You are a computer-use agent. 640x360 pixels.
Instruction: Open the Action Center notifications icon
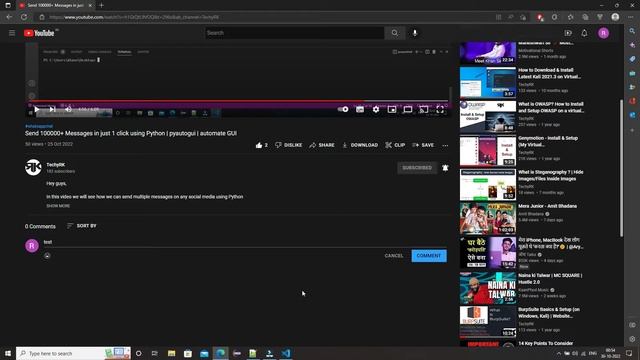629,353
